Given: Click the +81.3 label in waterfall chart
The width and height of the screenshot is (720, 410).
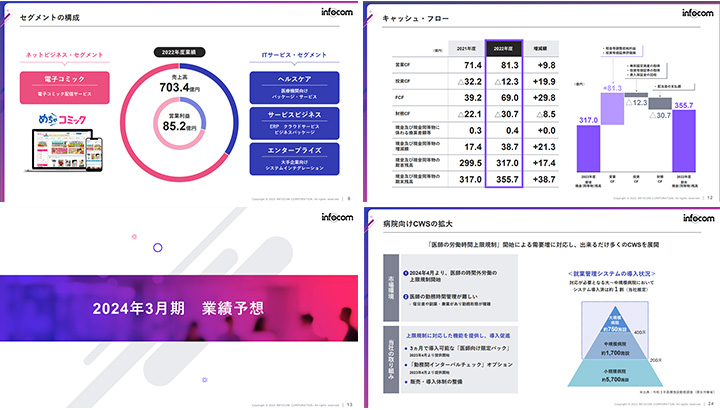Looking at the screenshot, I should coord(613,88).
